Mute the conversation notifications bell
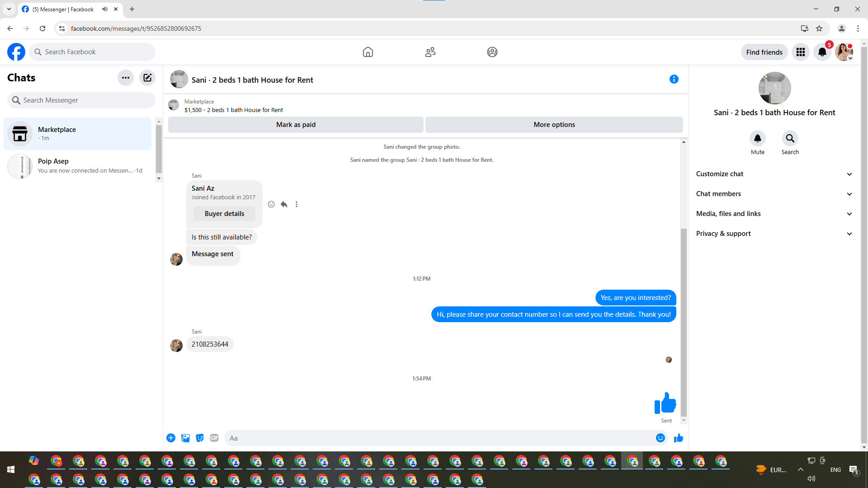The height and width of the screenshot is (488, 868). (757, 138)
